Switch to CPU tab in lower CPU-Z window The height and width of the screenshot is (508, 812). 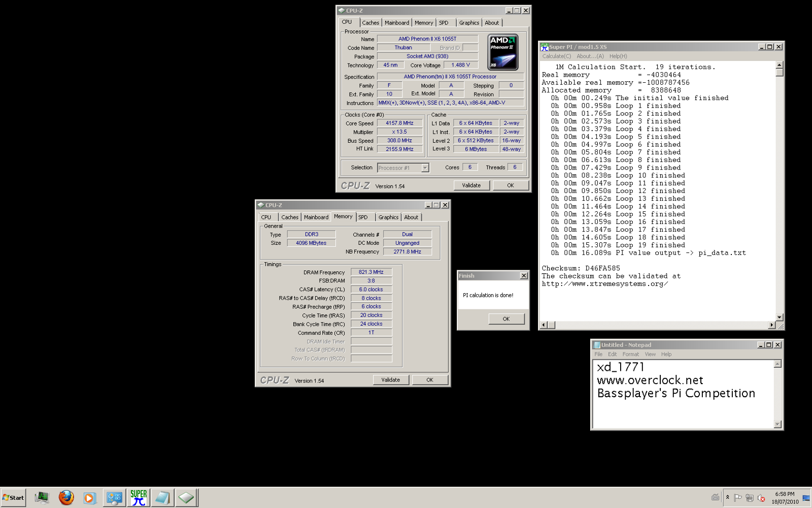pyautogui.click(x=266, y=217)
